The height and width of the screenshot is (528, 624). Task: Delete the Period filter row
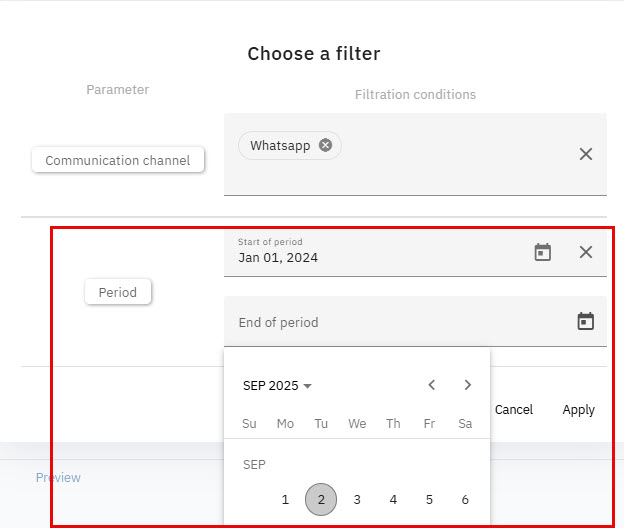(x=586, y=252)
